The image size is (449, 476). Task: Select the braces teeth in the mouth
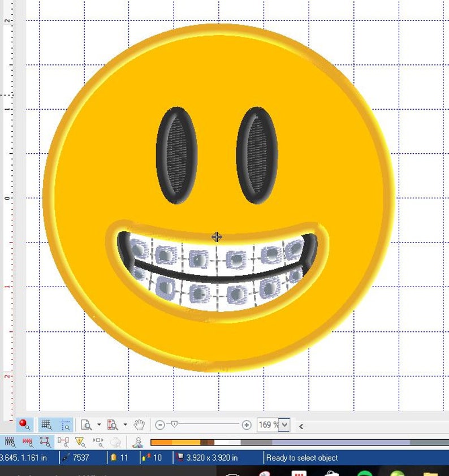[x=217, y=272]
